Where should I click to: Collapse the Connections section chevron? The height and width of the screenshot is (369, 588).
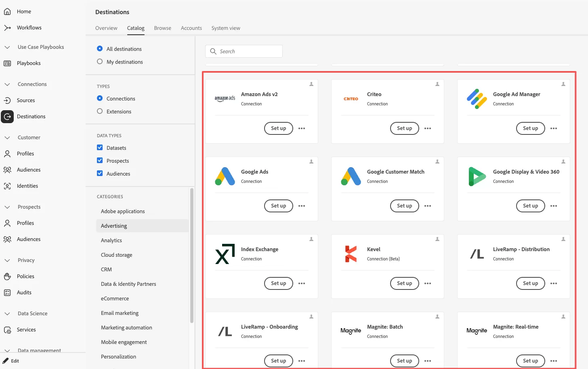coord(7,84)
